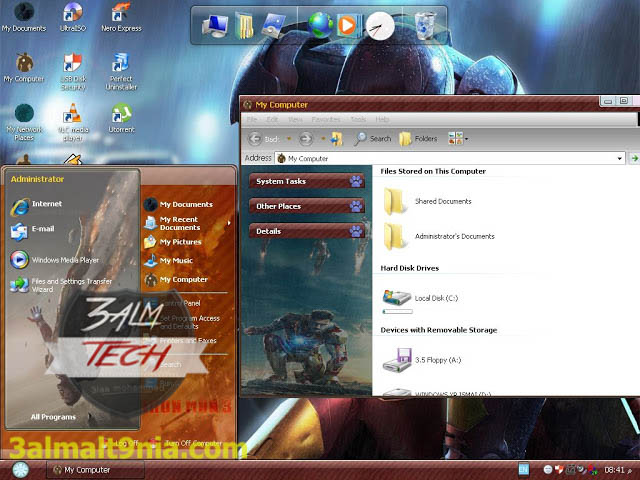Select the Shared Documents folder
Viewport: 640px width, 480px height.
pyautogui.click(x=427, y=201)
